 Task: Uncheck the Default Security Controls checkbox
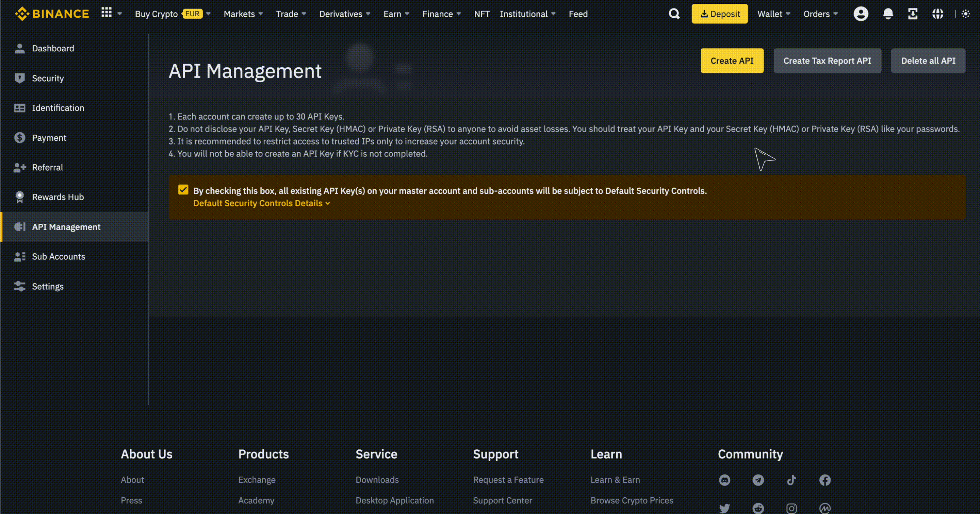point(183,190)
